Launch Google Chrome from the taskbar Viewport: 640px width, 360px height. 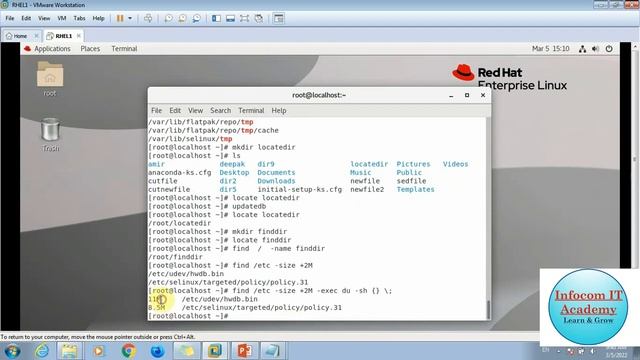coord(129,351)
